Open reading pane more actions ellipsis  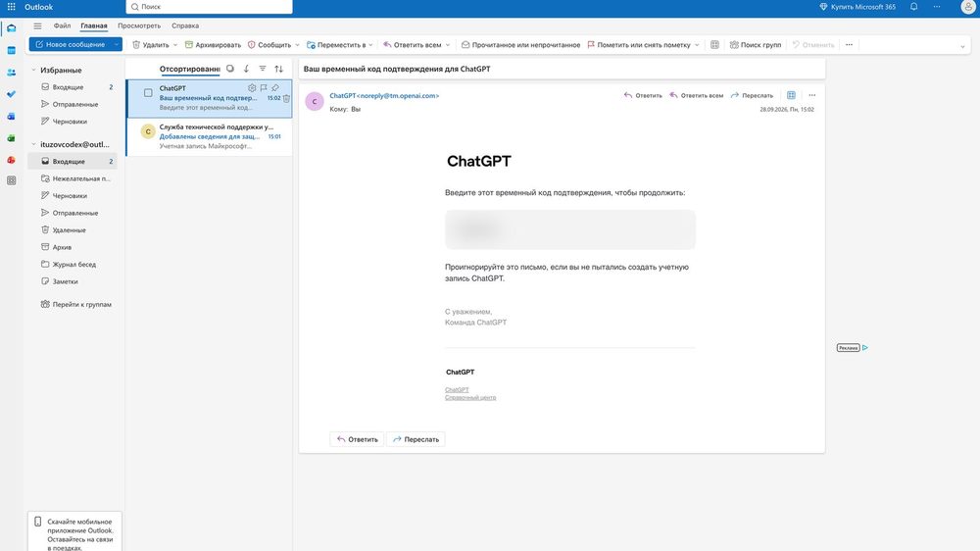[811, 95]
